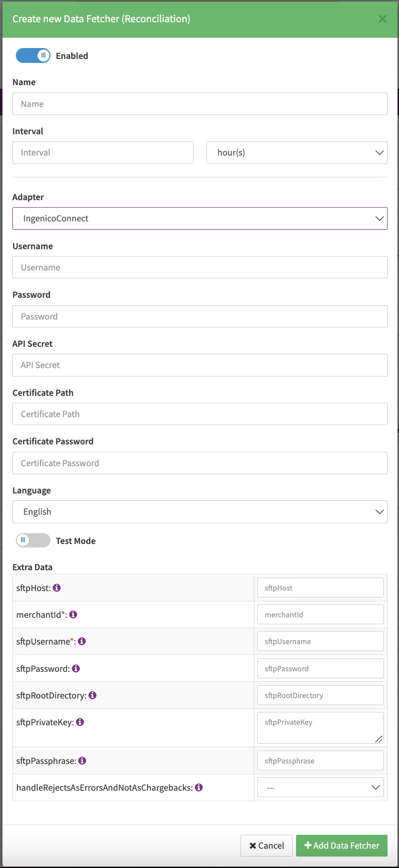
Task: Click info icon next to sftpPassphrase
Action: tap(83, 760)
